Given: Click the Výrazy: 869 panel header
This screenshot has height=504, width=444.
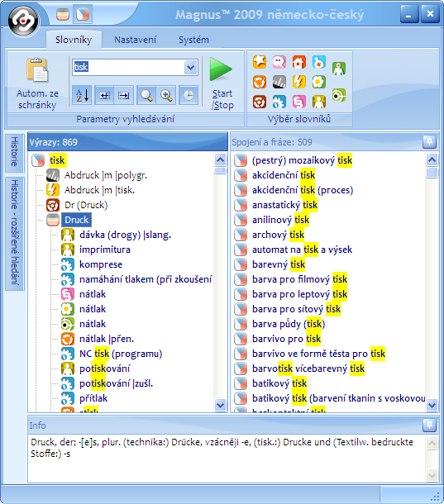Looking at the screenshot, I should click(127, 142).
